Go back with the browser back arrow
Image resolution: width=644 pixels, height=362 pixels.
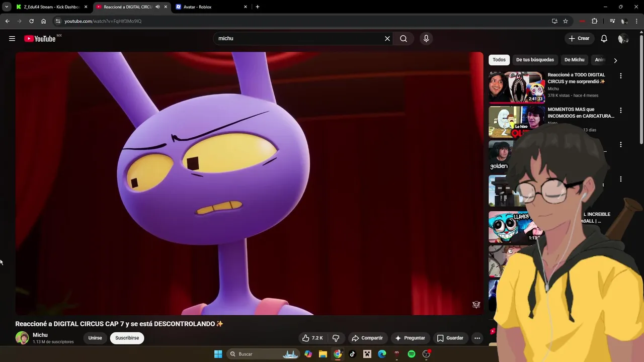(7, 21)
